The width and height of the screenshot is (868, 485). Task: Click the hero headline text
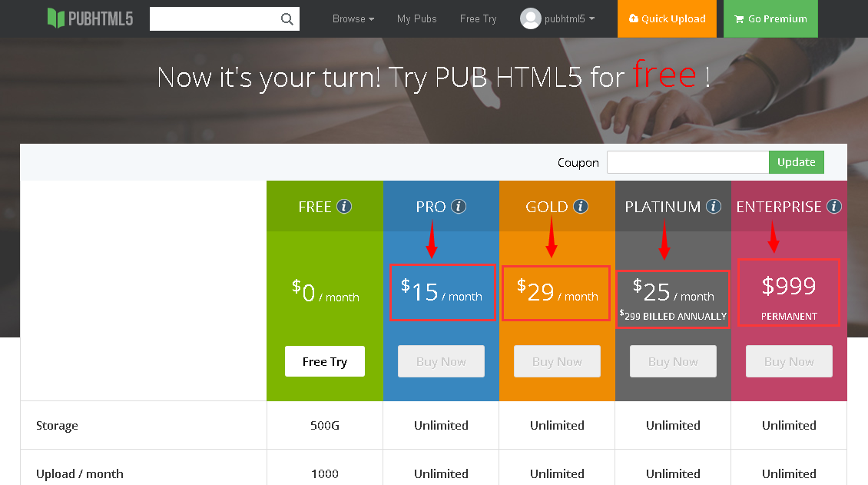point(433,76)
